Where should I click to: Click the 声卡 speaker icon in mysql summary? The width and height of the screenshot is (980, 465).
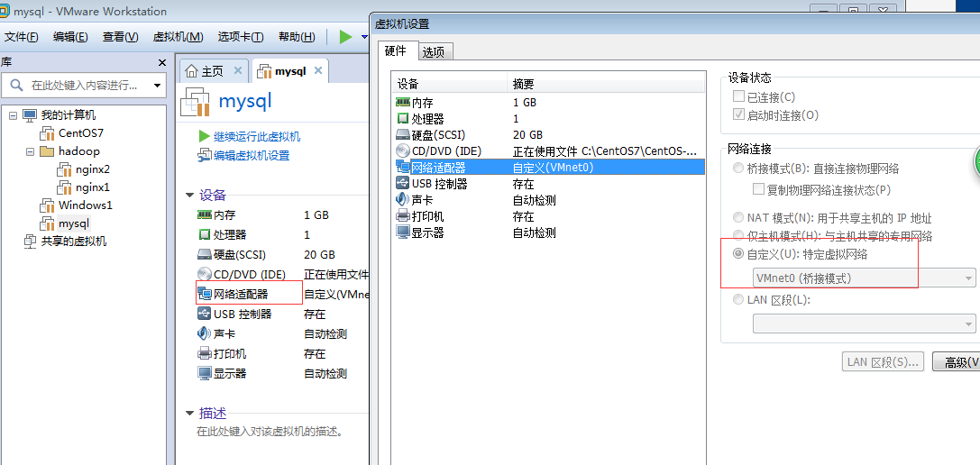pyautogui.click(x=205, y=333)
